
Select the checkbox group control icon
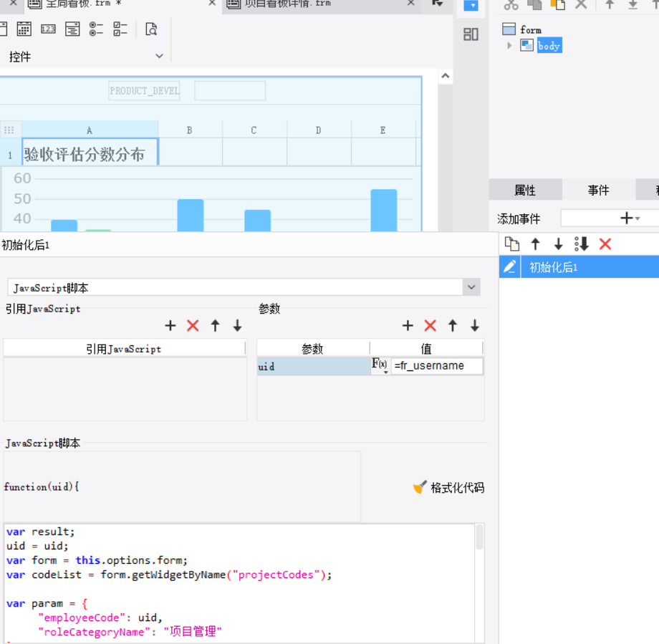click(x=119, y=29)
